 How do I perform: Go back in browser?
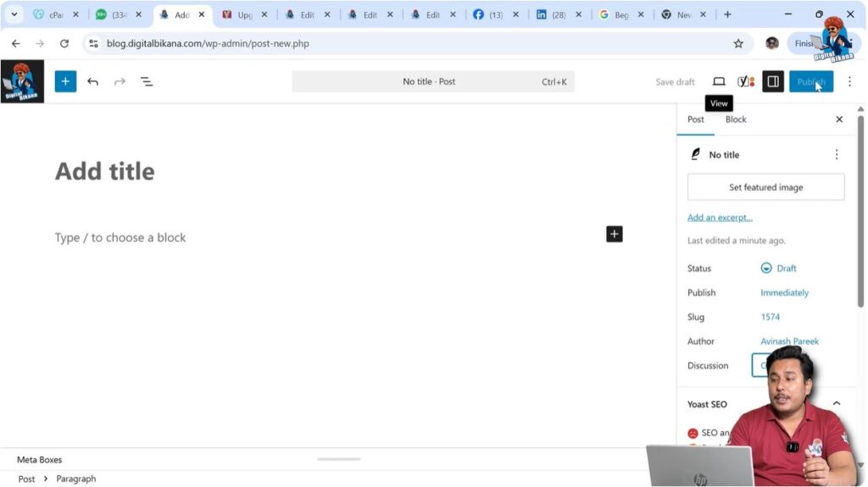[x=15, y=43]
